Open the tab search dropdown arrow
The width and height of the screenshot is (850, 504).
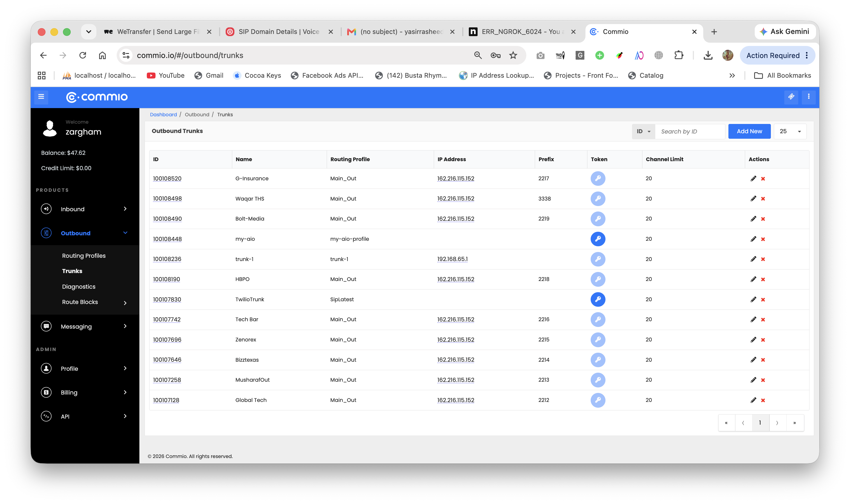coord(88,31)
